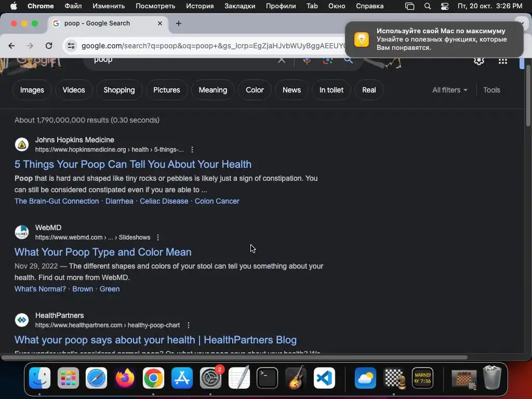The height and width of the screenshot is (399, 532).
Task: Open the Профили menu
Action: click(x=281, y=6)
